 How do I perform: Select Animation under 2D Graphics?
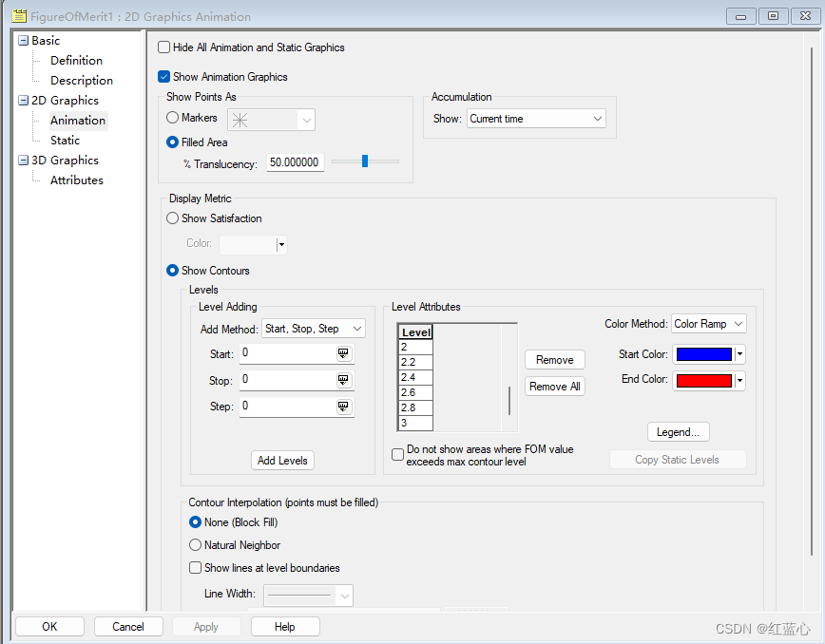[78, 121]
